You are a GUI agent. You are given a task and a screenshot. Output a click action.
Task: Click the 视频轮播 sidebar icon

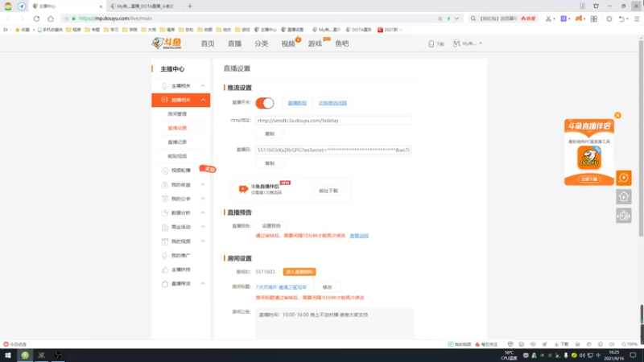click(x=165, y=171)
